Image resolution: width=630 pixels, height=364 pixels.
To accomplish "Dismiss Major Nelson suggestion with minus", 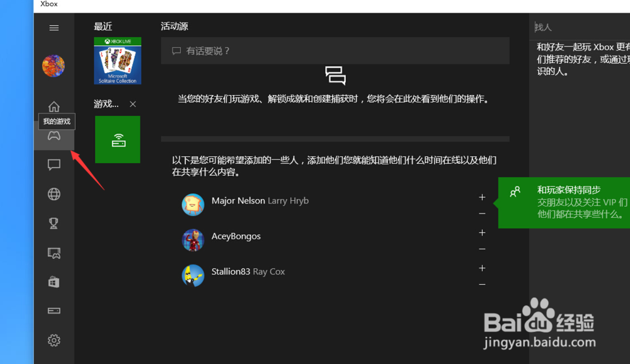I will pyautogui.click(x=482, y=213).
